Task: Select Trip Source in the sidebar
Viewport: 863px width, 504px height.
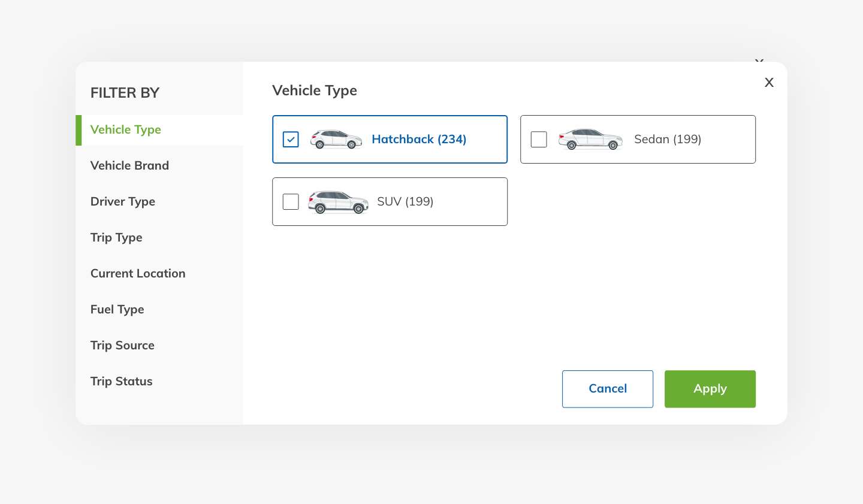Action: 122,345
